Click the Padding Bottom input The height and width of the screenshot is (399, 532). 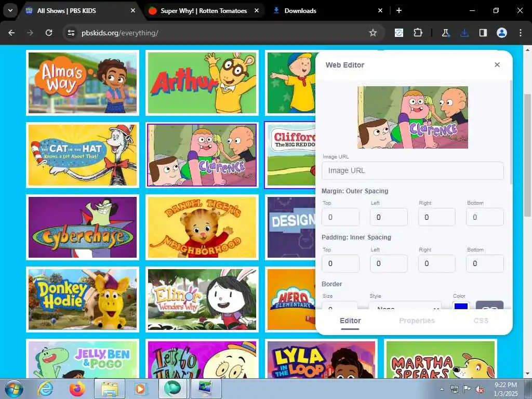(485, 263)
